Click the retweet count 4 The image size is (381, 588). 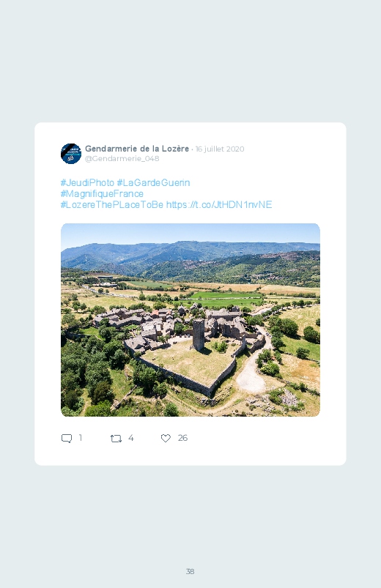pos(130,438)
